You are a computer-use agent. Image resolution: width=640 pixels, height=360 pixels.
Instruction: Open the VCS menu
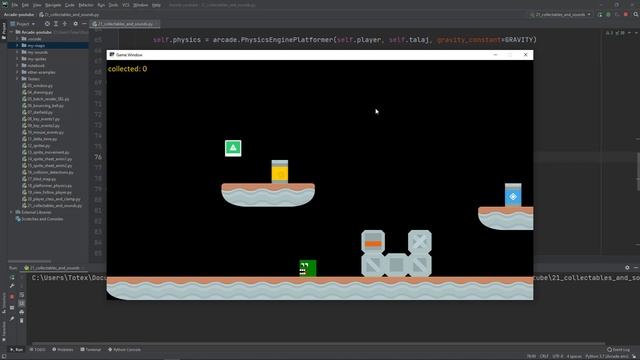126,5
